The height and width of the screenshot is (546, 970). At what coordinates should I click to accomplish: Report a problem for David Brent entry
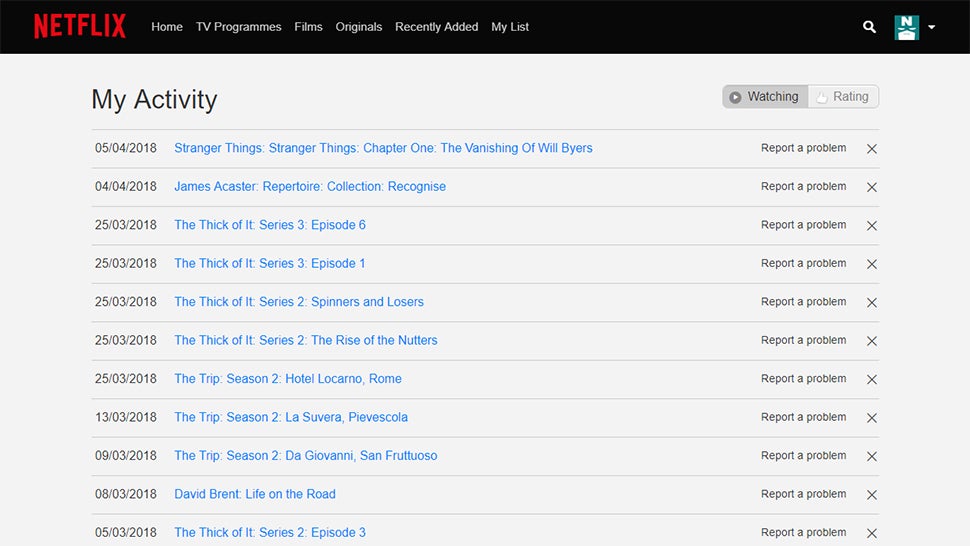click(804, 493)
